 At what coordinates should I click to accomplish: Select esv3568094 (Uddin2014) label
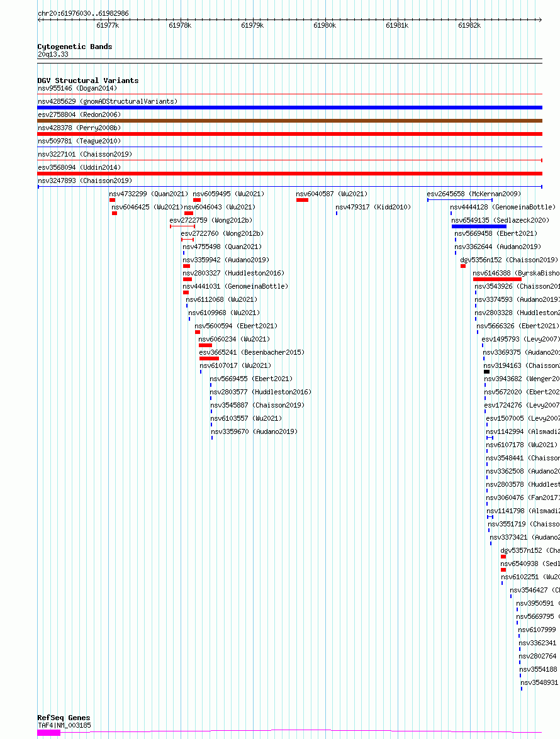(79, 167)
